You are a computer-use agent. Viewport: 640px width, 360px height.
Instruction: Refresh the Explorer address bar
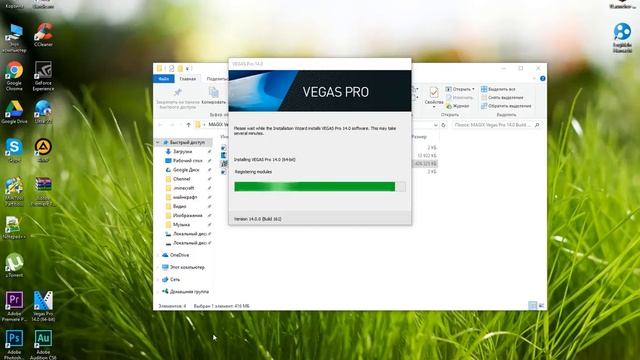point(443,125)
